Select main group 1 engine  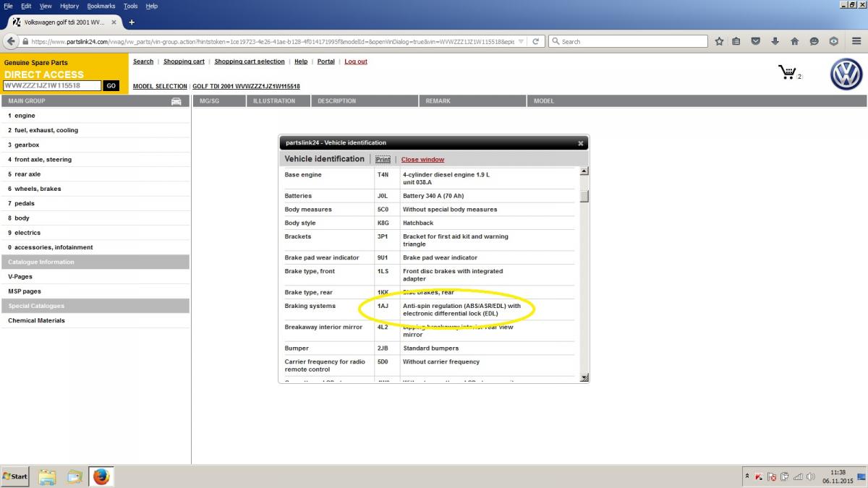pos(95,116)
